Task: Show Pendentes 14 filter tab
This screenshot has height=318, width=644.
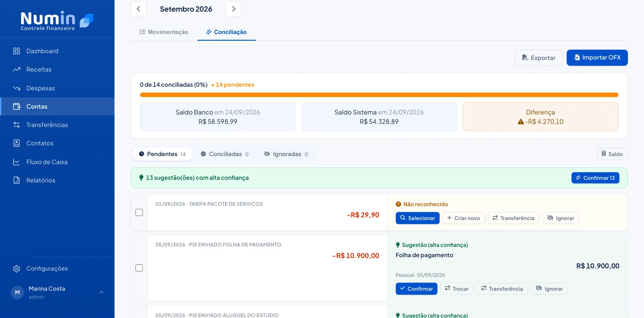Action: (x=162, y=154)
